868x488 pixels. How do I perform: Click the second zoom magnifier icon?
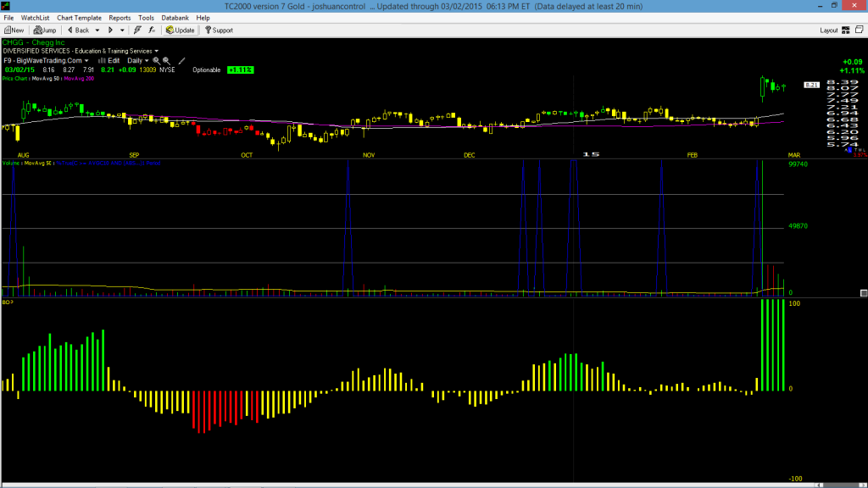pyautogui.click(x=166, y=61)
